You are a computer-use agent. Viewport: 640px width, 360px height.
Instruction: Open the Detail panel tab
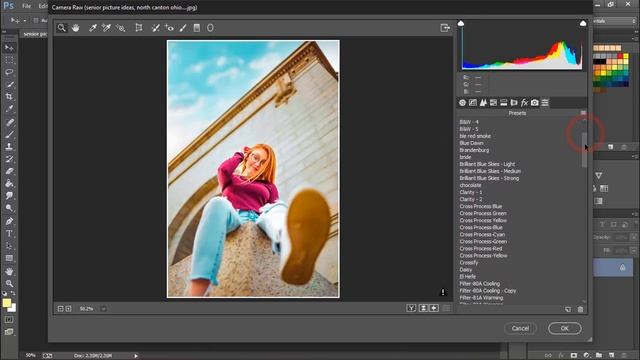pos(483,103)
